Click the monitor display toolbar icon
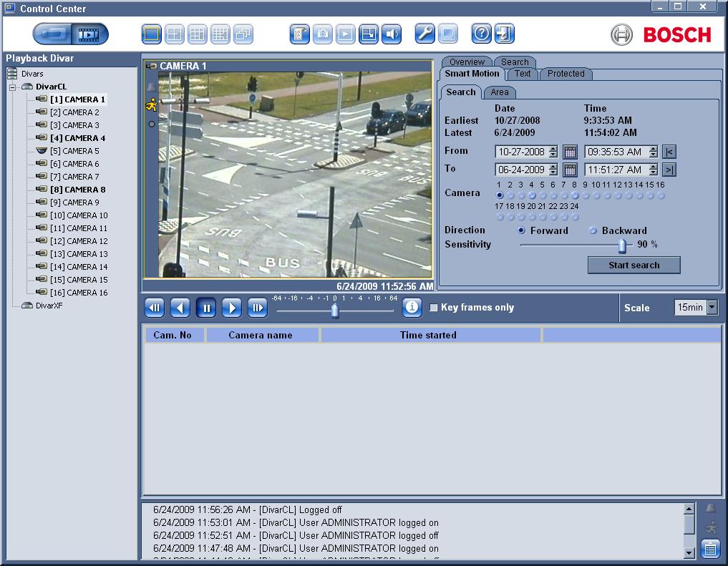728x566 pixels. (448, 34)
